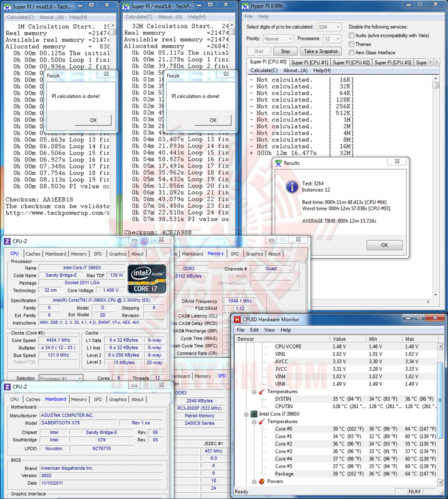Click the lower CPU-Z window Z icon
The image size is (448, 499).
(x=7, y=386)
